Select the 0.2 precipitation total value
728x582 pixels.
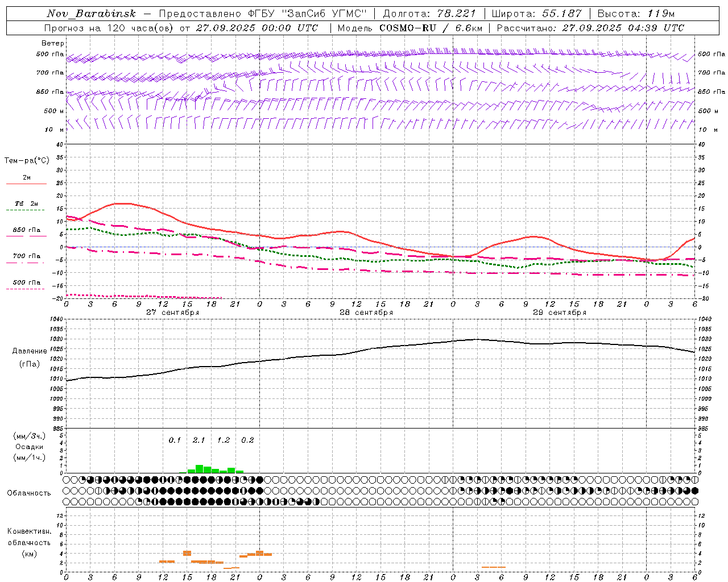(247, 440)
